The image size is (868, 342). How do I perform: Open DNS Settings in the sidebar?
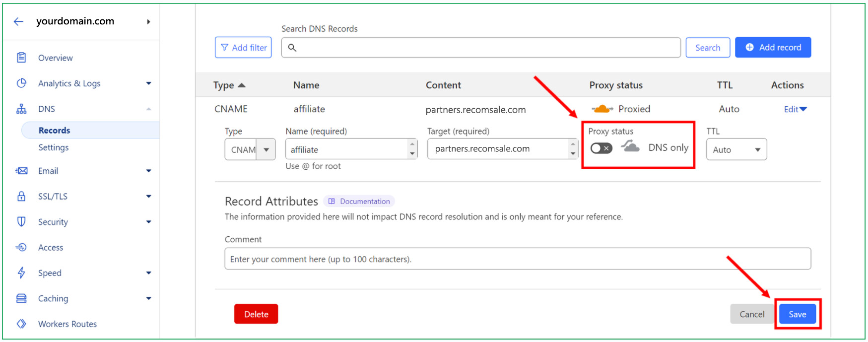54,147
